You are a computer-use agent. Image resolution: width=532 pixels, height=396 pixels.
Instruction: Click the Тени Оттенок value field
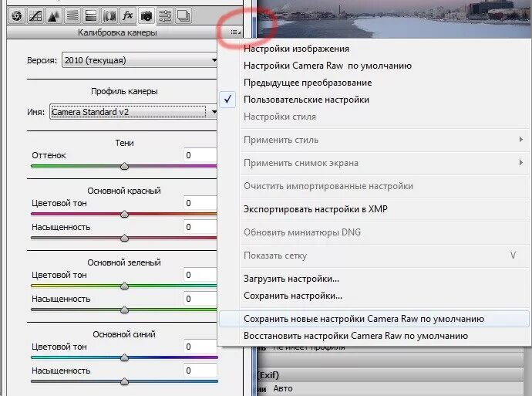[x=200, y=155]
